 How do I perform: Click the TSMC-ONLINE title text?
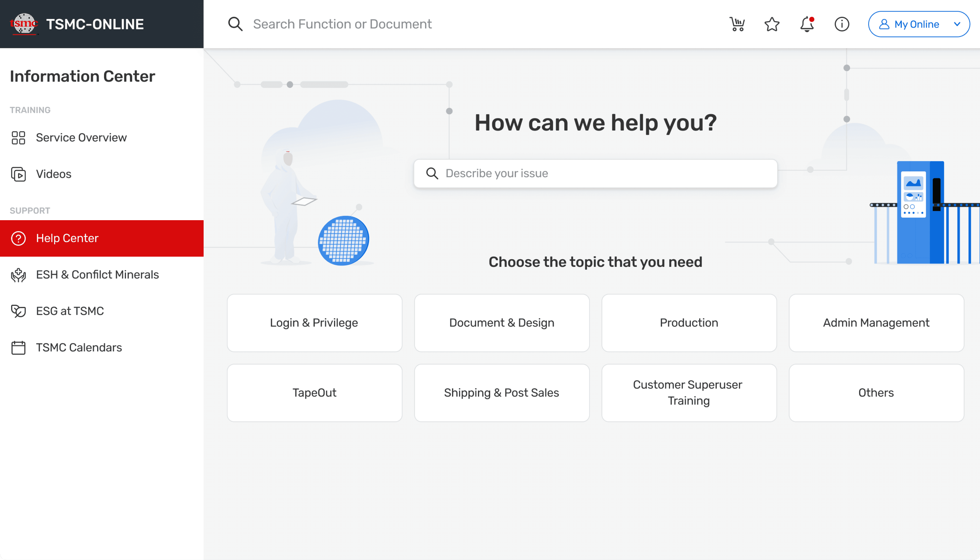95,24
